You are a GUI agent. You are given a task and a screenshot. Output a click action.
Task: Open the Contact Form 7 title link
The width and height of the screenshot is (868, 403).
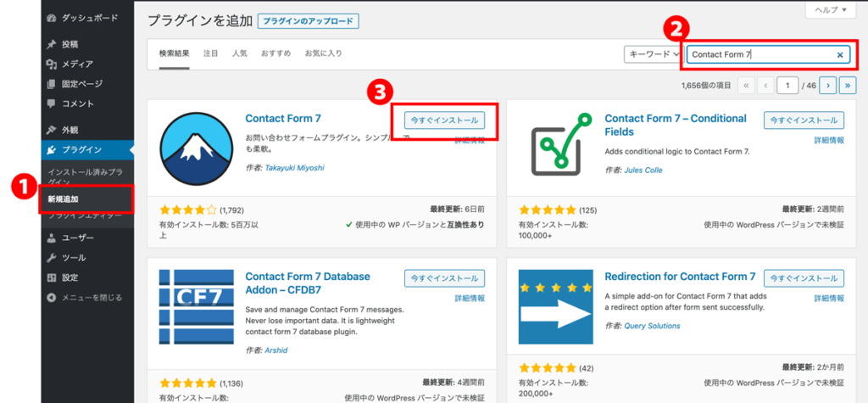tap(283, 119)
